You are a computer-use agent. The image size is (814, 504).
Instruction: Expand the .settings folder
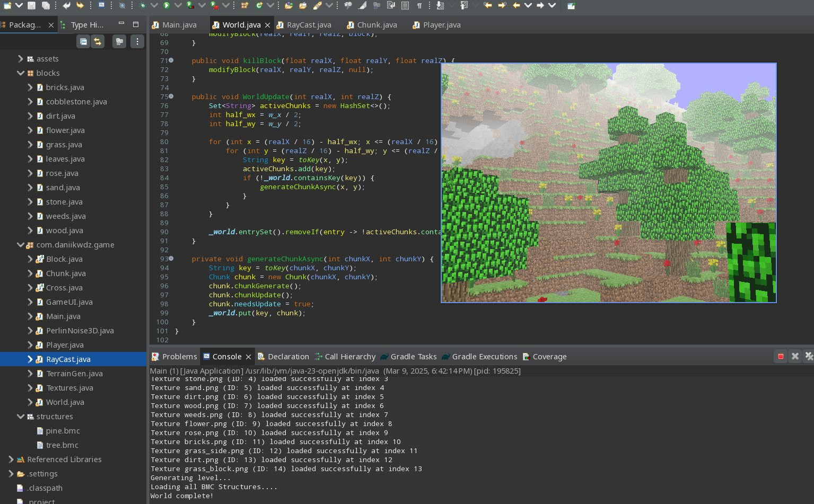click(x=11, y=473)
